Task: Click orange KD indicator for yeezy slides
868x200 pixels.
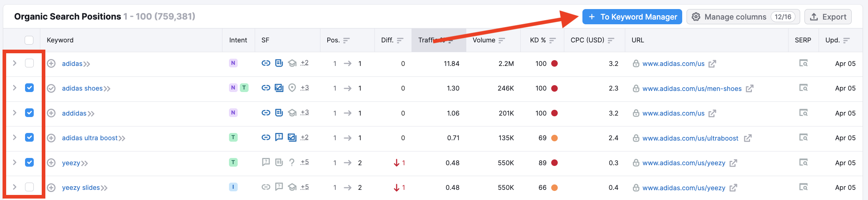Action: 554,188
